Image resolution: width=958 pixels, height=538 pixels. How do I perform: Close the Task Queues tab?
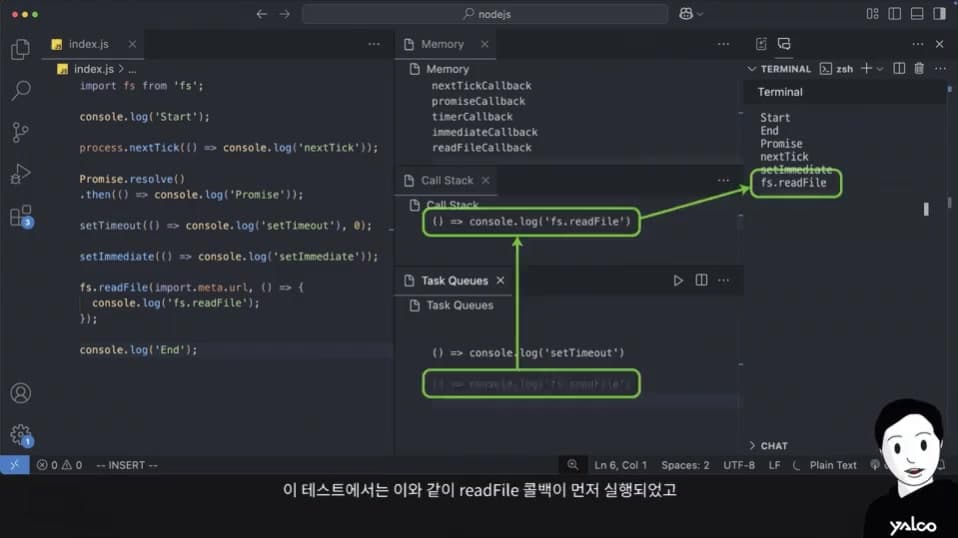click(500, 280)
